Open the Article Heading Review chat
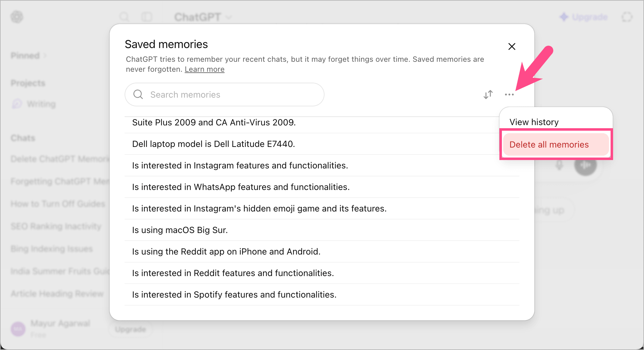 [57, 294]
